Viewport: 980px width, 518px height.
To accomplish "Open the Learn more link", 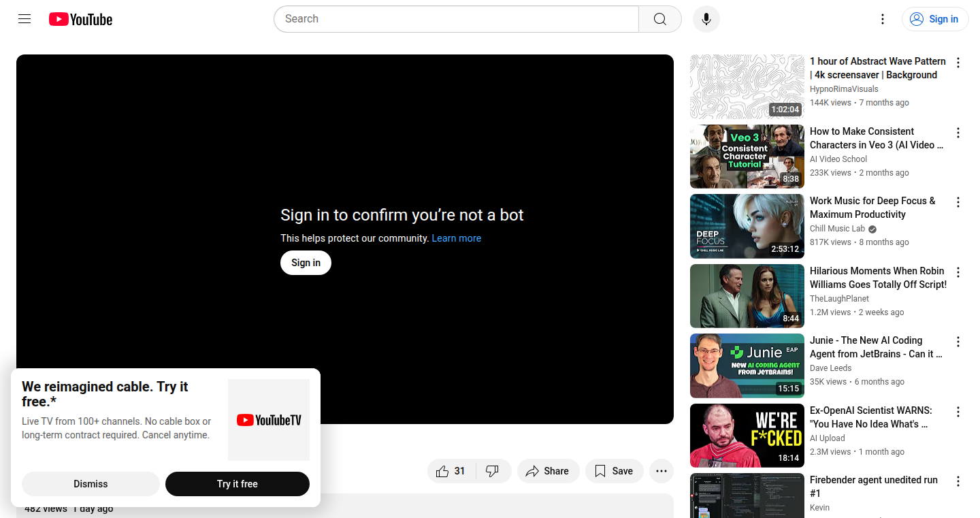I will click(x=456, y=238).
